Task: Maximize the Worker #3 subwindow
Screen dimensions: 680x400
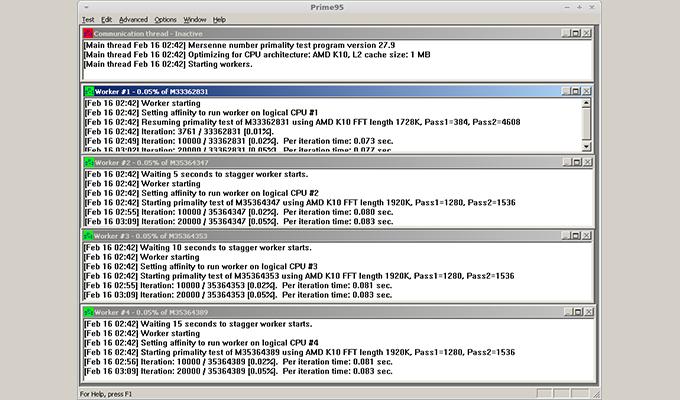Action: click(x=575, y=235)
